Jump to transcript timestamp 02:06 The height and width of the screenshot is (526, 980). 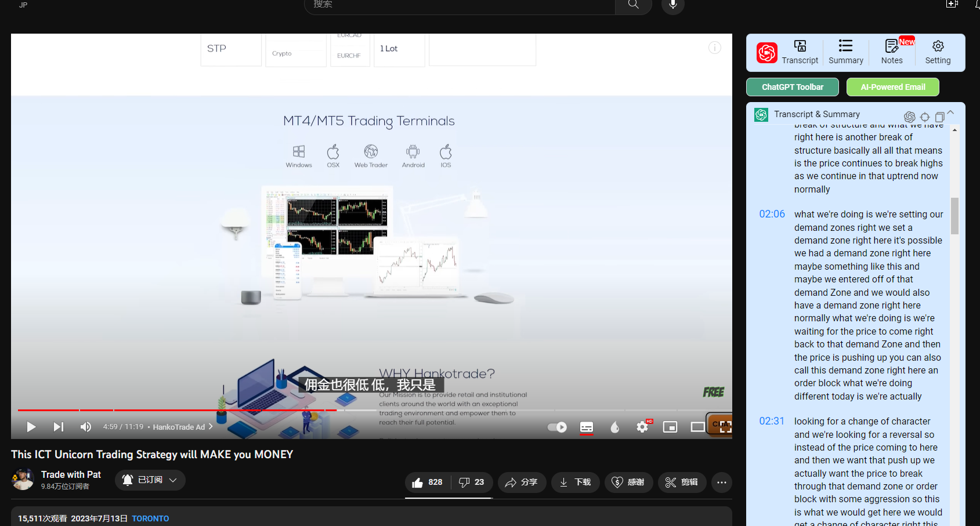tap(772, 214)
